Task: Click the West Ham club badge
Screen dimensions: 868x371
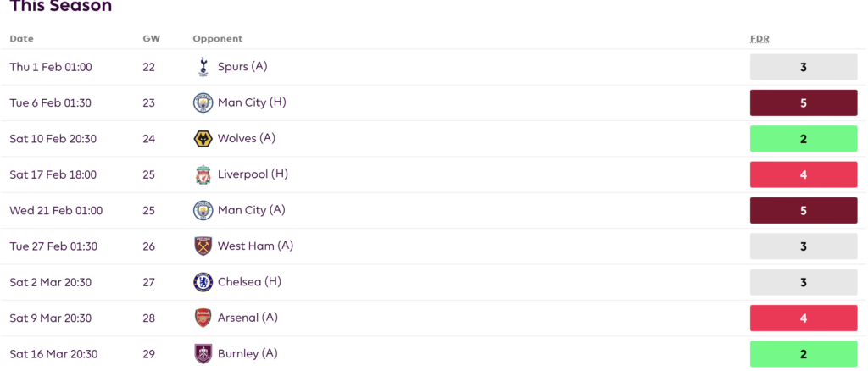Action: pyautogui.click(x=203, y=246)
